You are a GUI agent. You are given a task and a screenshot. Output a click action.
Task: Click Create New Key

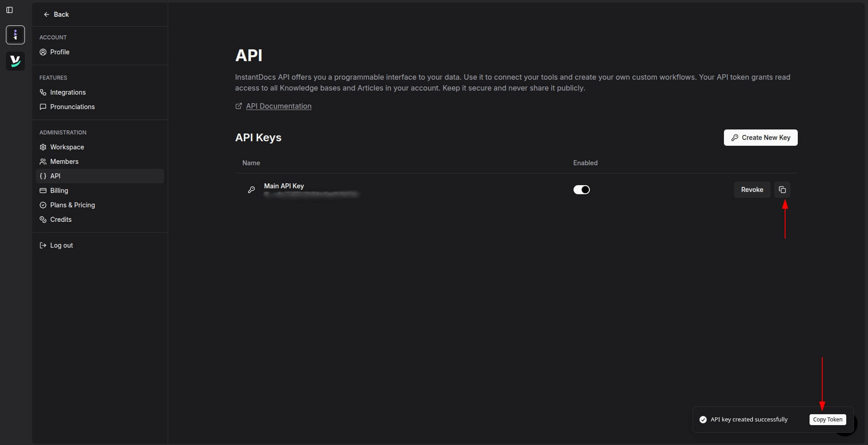click(x=760, y=138)
